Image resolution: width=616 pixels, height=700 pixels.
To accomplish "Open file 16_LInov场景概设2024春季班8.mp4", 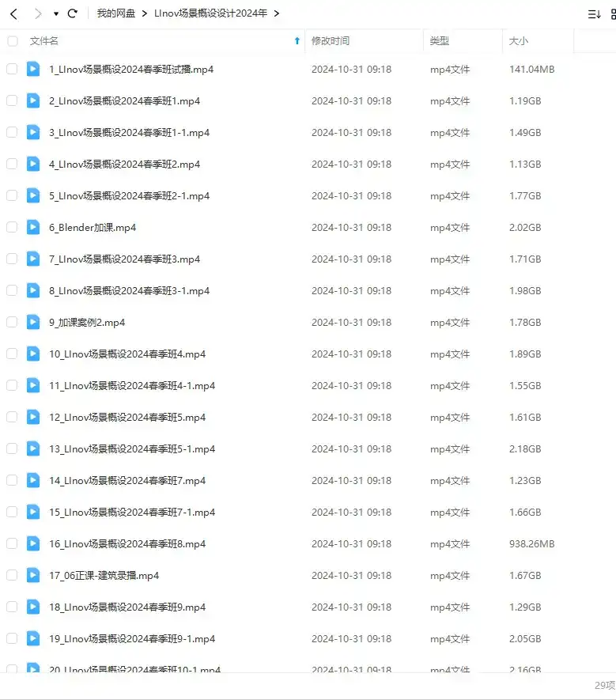I will [127, 543].
